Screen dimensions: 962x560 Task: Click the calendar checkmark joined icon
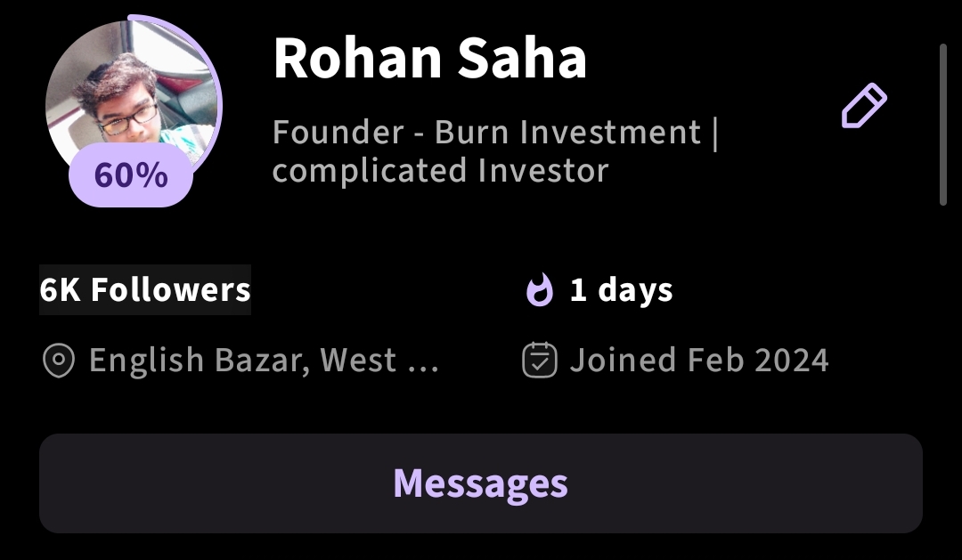539,361
